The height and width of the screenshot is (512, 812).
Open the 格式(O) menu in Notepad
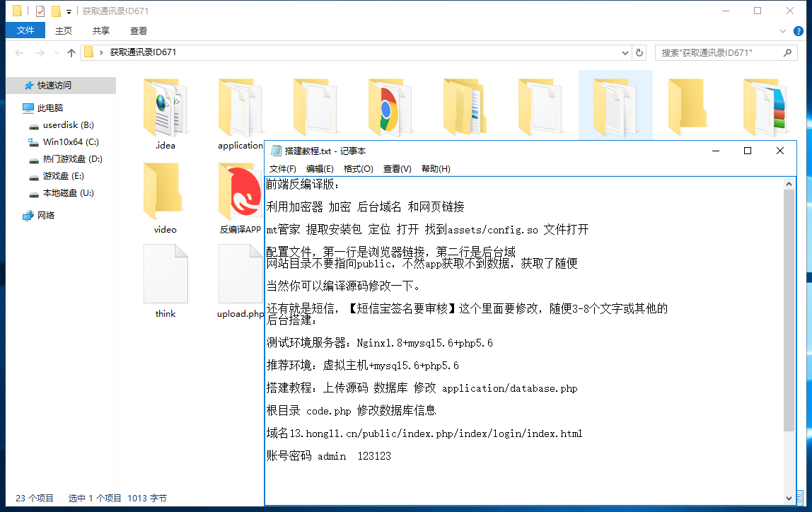point(358,169)
